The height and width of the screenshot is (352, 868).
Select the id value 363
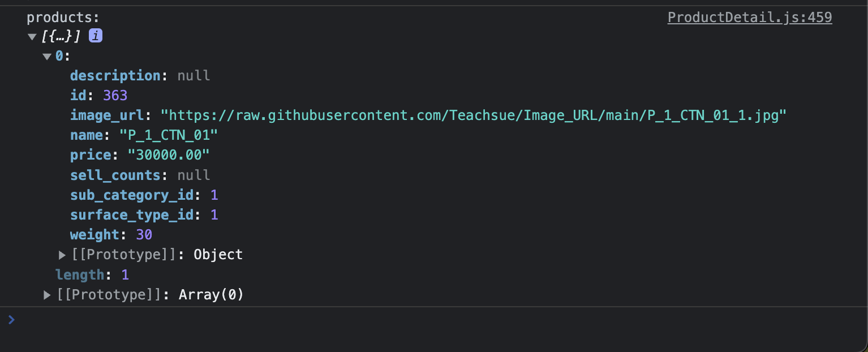115,96
